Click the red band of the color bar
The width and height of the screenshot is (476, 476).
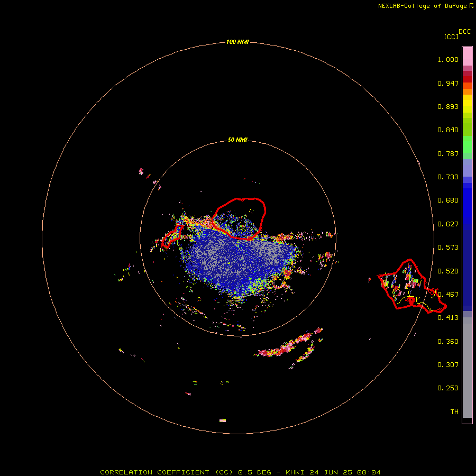pyautogui.click(x=467, y=79)
